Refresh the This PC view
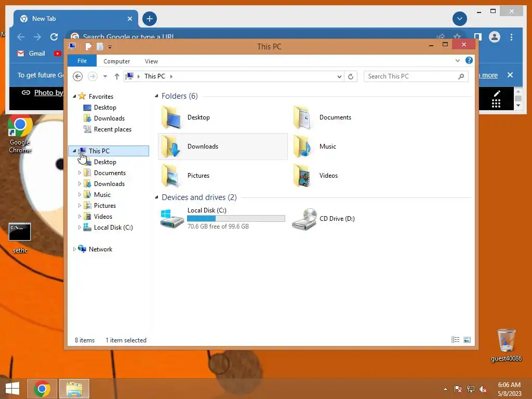Viewport: 532px width, 399px height. pyautogui.click(x=351, y=77)
